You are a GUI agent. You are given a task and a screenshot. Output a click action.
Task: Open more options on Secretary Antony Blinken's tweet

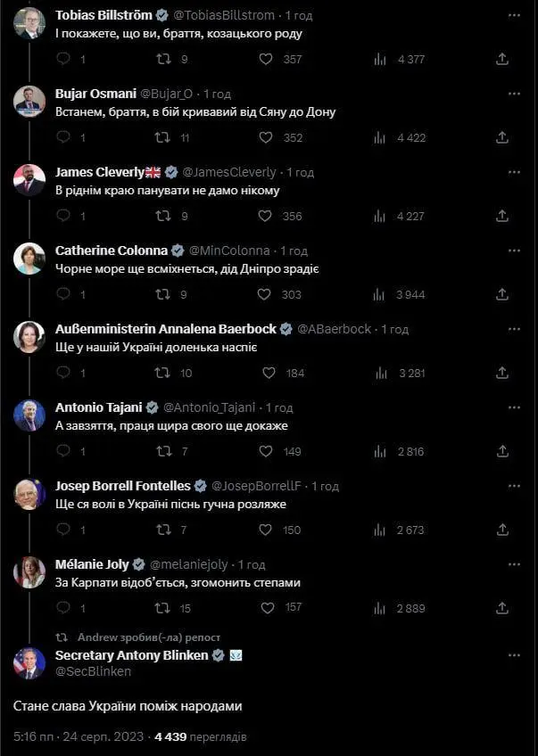tap(514, 655)
